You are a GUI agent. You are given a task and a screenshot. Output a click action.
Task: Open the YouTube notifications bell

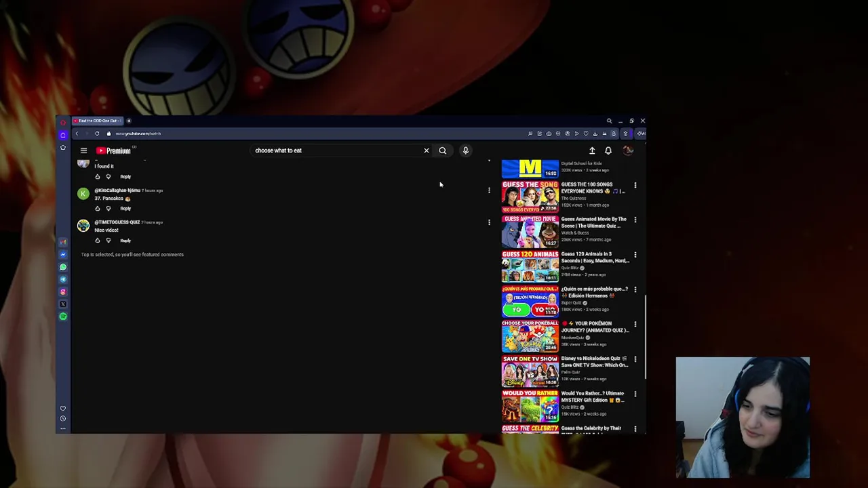[608, 150]
